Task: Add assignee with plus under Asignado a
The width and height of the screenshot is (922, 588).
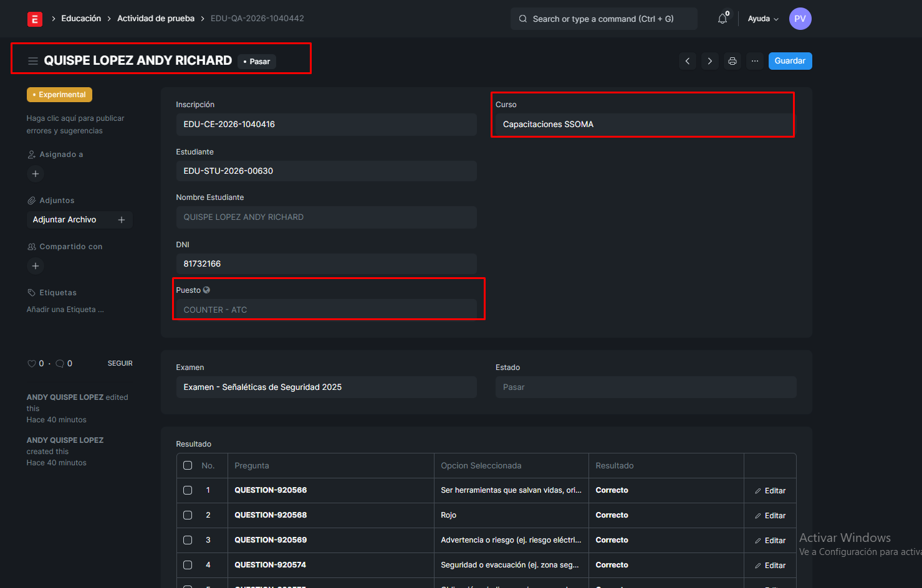Action: coord(36,174)
